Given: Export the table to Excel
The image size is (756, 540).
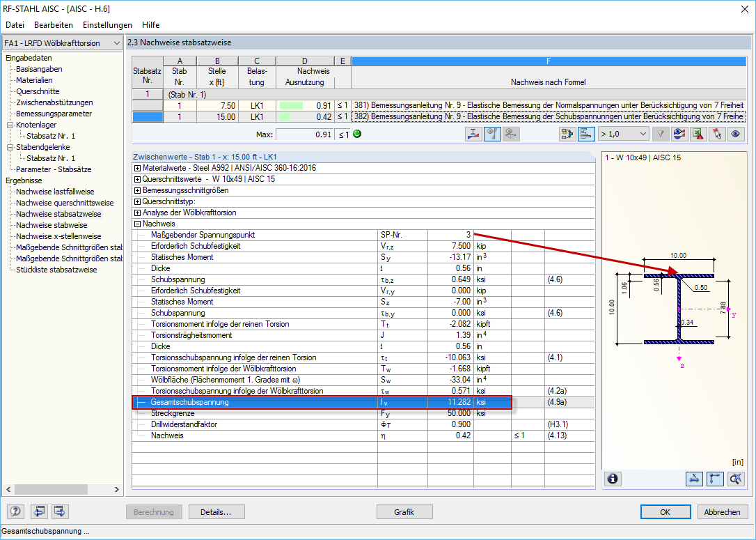Looking at the screenshot, I should [698, 134].
